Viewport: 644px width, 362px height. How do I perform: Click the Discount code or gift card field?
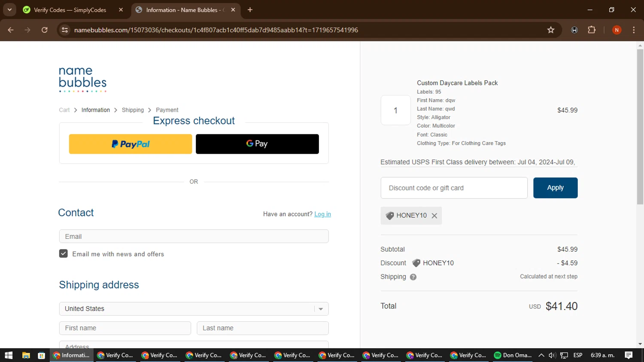(x=454, y=188)
